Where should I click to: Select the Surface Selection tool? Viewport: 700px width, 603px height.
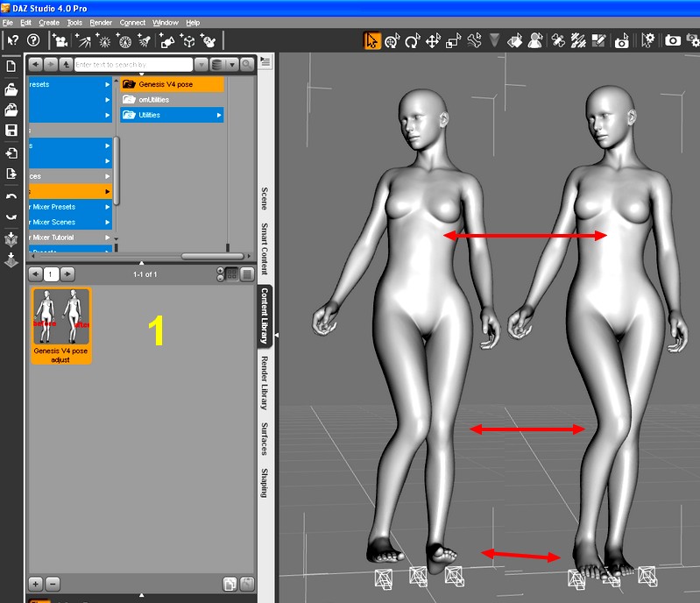click(515, 40)
